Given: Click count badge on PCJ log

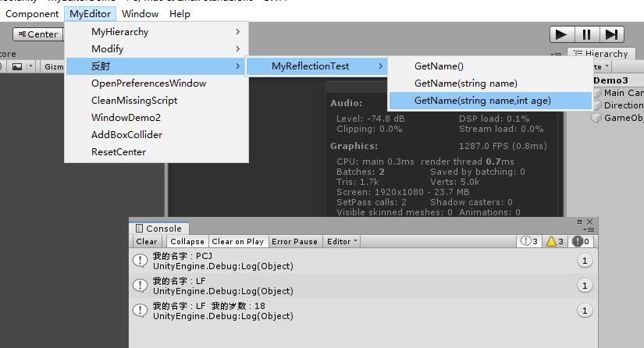Looking at the screenshot, I should click(x=585, y=261).
